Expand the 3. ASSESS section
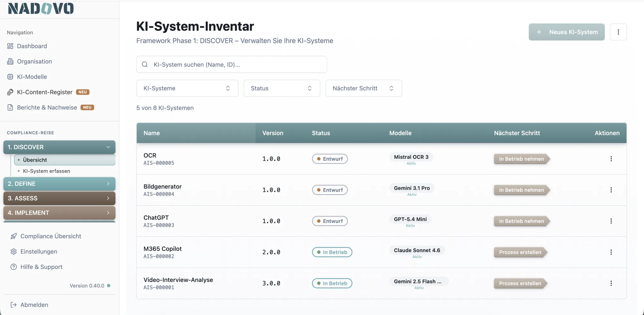 click(x=59, y=198)
